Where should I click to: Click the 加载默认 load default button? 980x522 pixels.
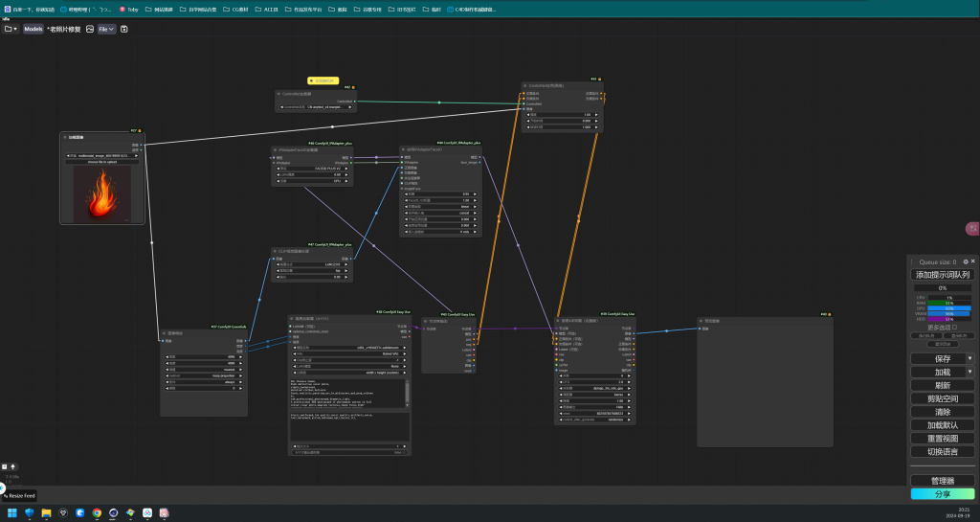pyautogui.click(x=942, y=424)
